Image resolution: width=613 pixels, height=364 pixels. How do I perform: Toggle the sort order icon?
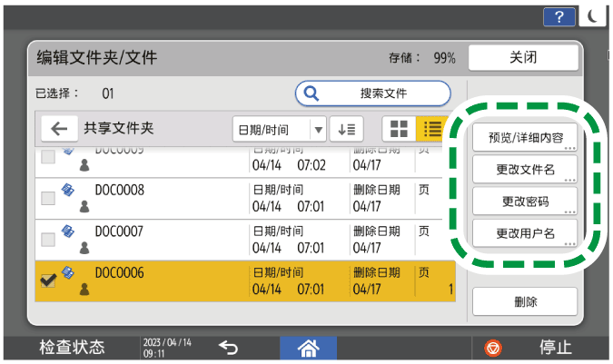pyautogui.click(x=346, y=129)
